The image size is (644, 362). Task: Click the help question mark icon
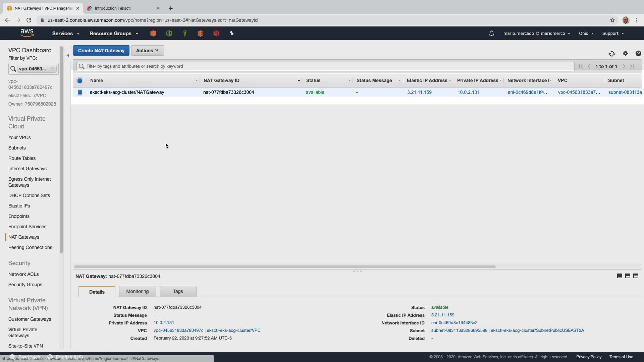[638, 54]
